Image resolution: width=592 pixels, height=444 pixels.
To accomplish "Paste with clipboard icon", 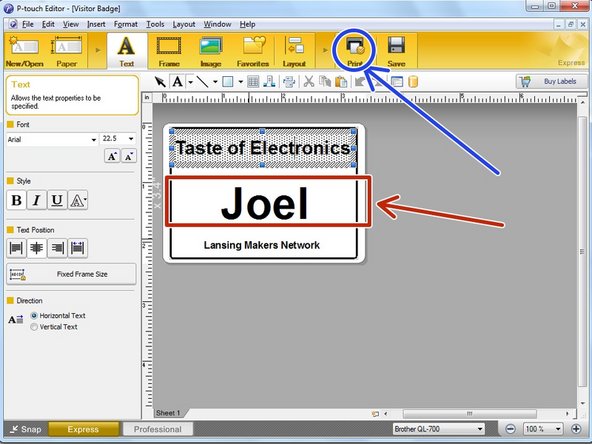I will pyautogui.click(x=341, y=82).
